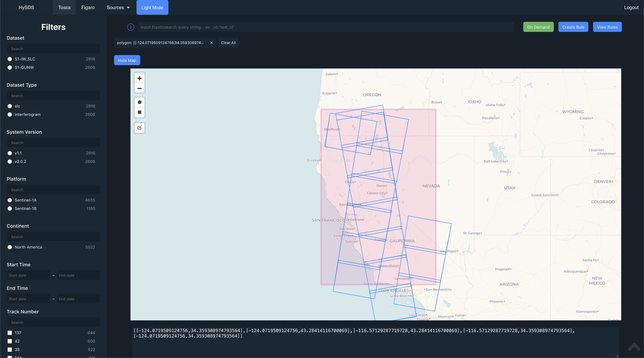Click the zoom in (+) map control
This screenshot has height=358, width=644.
point(139,78)
